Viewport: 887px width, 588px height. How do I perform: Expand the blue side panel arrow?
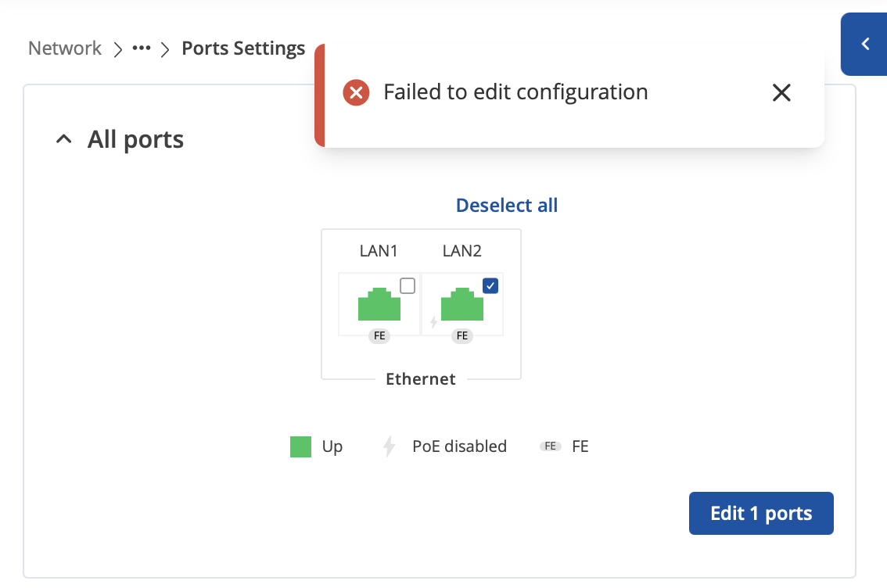point(865,44)
